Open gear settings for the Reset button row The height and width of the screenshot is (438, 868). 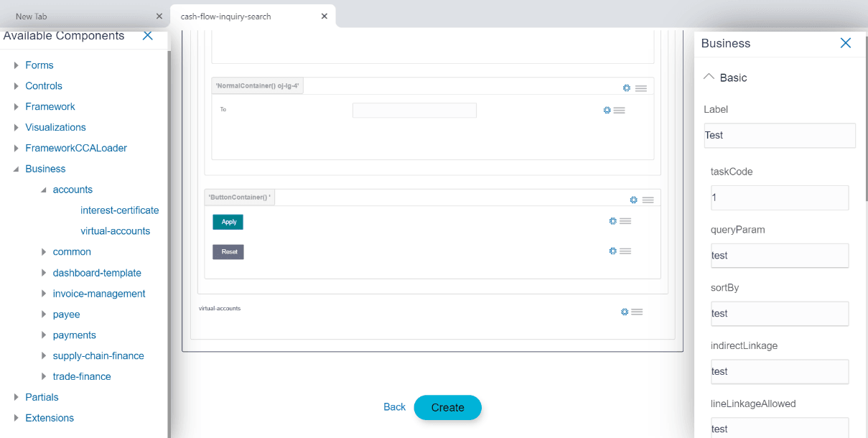coord(613,251)
